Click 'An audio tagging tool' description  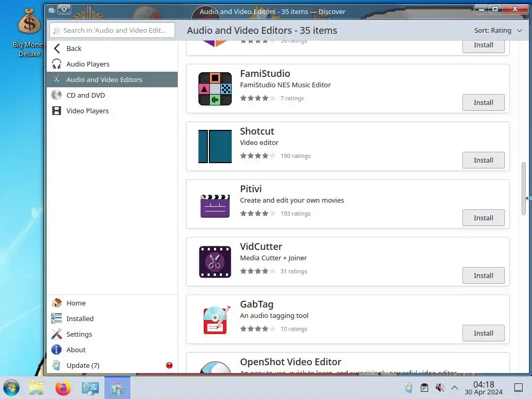(x=274, y=315)
